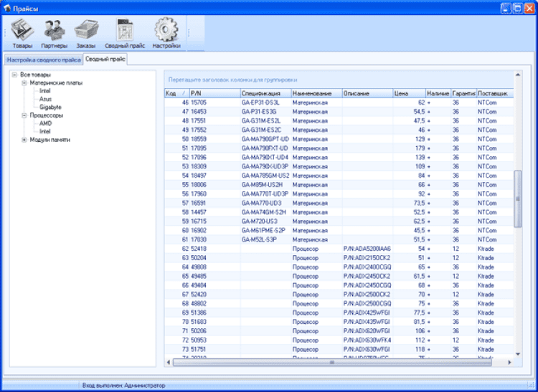Collapse the Процессоры tree node
538x392 pixels.
(x=24, y=115)
